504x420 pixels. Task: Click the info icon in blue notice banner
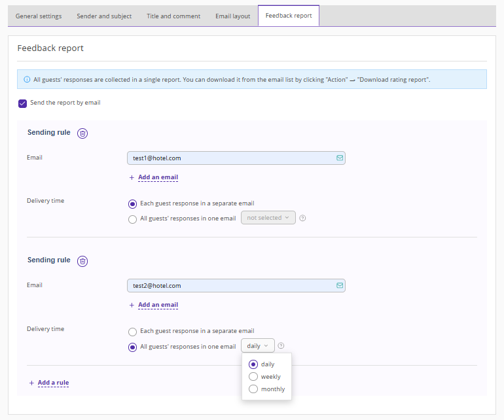point(27,80)
